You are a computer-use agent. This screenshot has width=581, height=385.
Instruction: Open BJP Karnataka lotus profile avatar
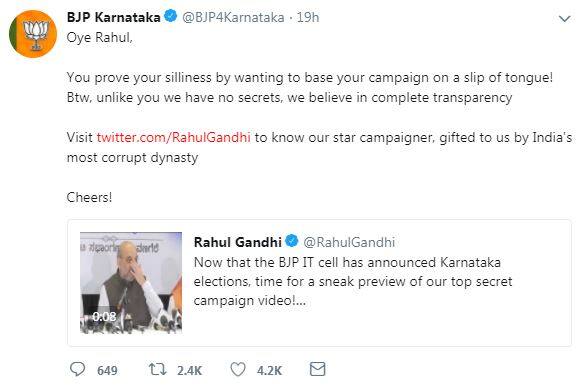33,34
